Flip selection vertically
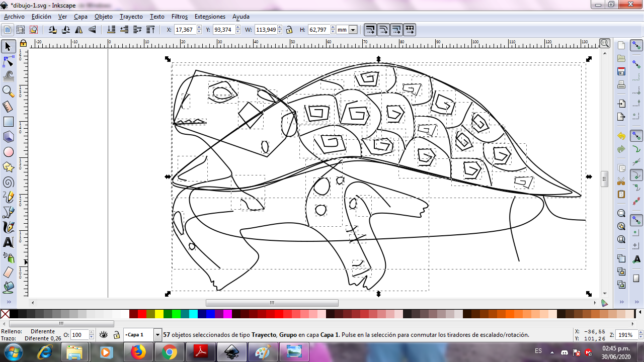Image resolution: width=644 pixels, height=362 pixels. click(92, 30)
